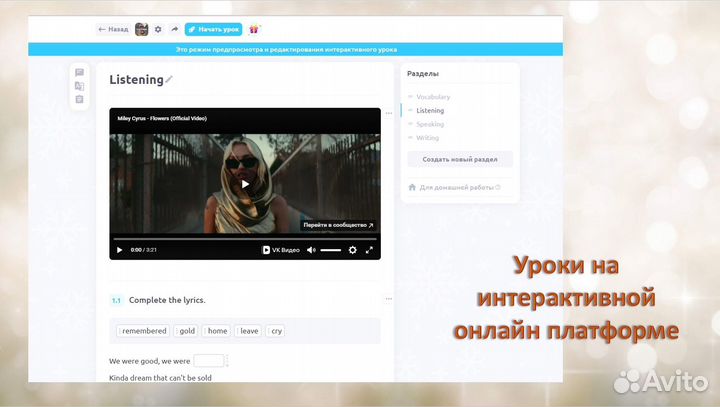Click the homework help question icon
The height and width of the screenshot is (407, 720).
click(x=498, y=187)
